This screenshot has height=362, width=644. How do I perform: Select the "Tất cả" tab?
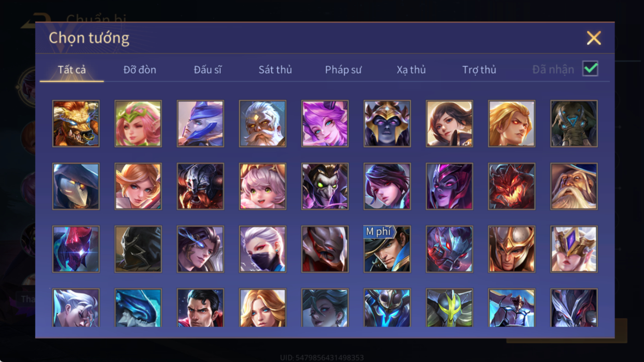tap(72, 70)
